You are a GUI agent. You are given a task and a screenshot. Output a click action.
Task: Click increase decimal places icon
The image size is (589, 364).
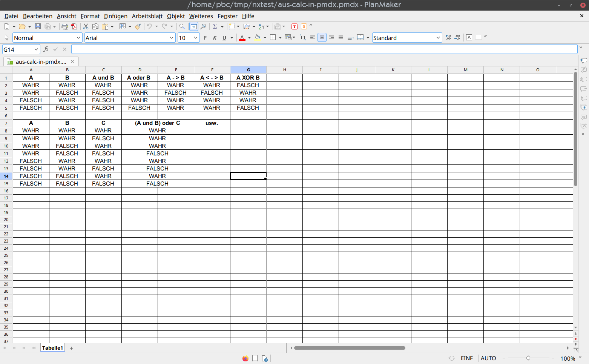[x=448, y=38]
